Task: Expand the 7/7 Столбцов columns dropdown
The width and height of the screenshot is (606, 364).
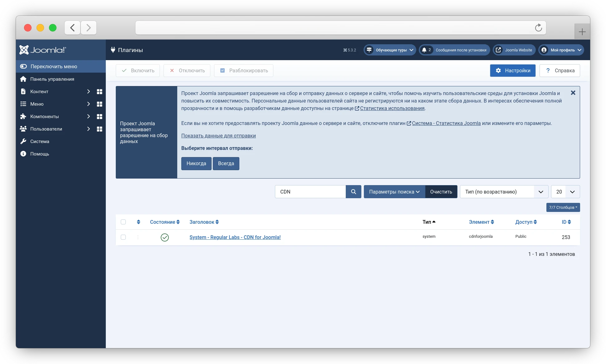Action: point(563,207)
